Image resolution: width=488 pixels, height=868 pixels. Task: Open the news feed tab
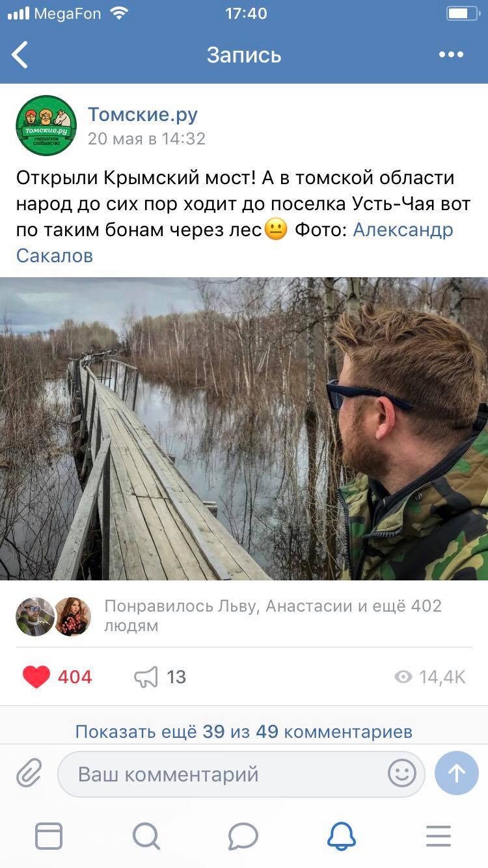click(49, 836)
